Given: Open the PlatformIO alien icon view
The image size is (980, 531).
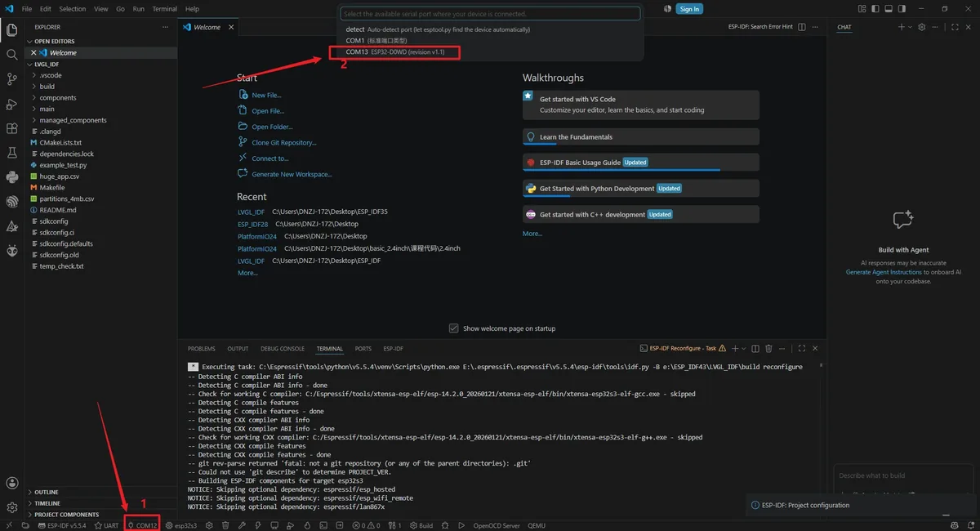Looking at the screenshot, I should 11,251.
